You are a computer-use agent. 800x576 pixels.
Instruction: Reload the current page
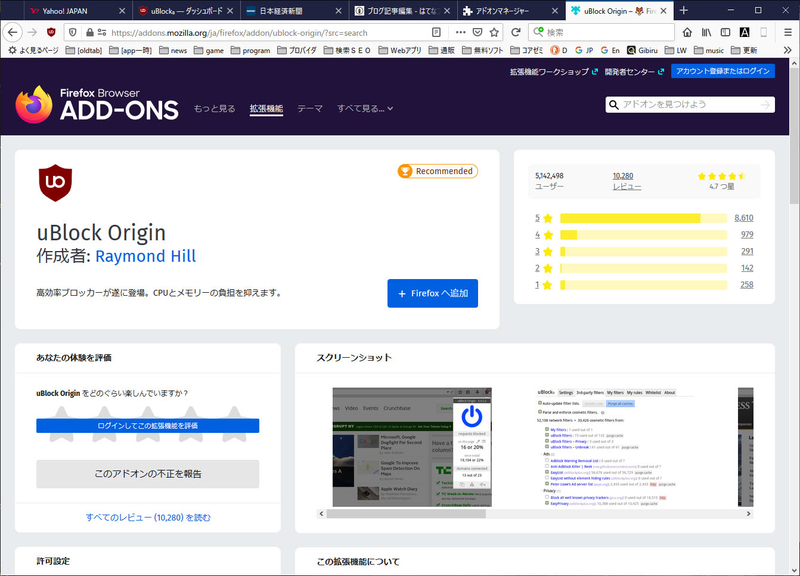[x=516, y=32]
